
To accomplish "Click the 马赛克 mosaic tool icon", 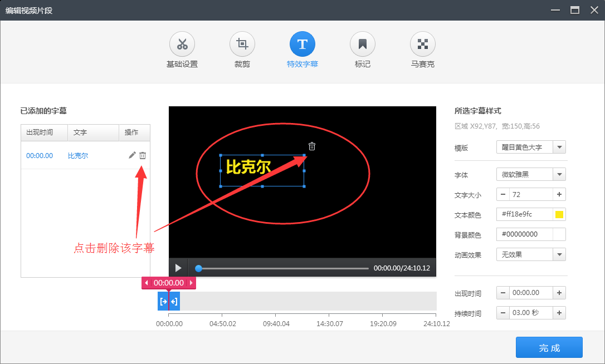I will [x=422, y=43].
